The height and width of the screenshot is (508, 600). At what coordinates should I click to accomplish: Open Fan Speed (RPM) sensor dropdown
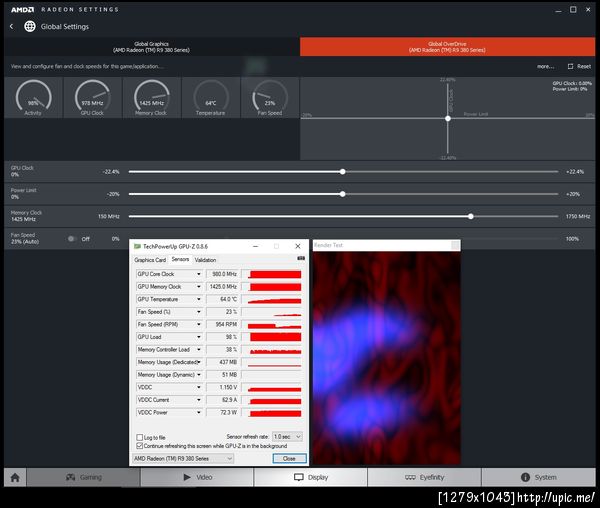tap(199, 324)
